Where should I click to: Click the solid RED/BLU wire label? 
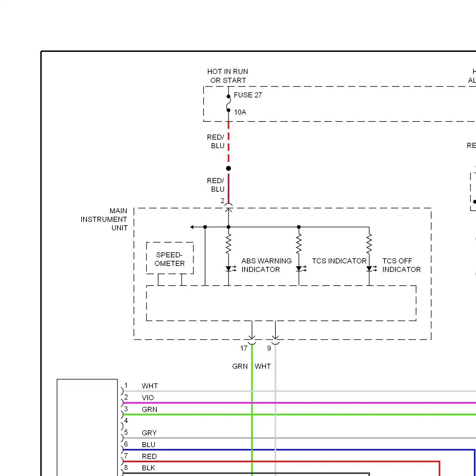click(216, 185)
